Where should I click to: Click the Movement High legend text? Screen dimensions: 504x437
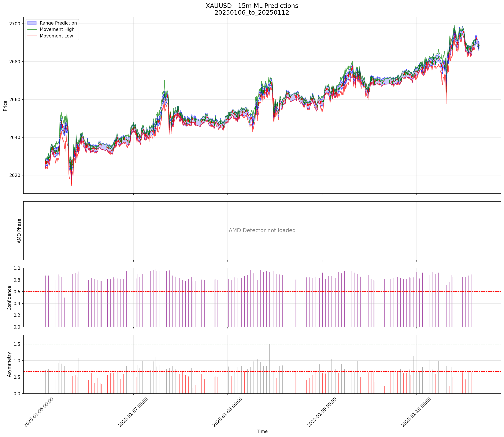[x=57, y=29]
